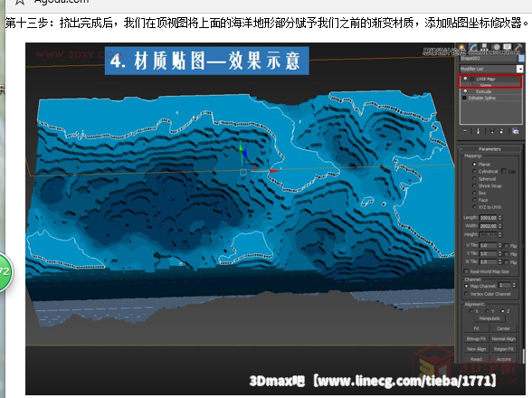Image resolution: width=532 pixels, height=398 pixels.
Task: Click the Length value field
Action: pyautogui.click(x=488, y=218)
